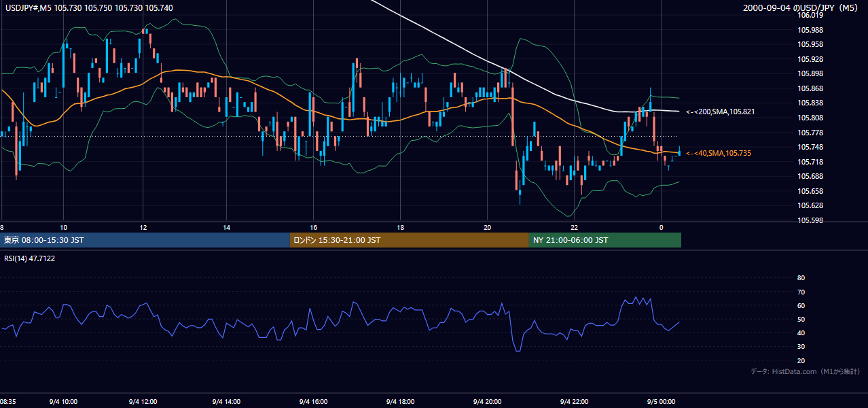Click the data source text HistData.com

pos(793,371)
